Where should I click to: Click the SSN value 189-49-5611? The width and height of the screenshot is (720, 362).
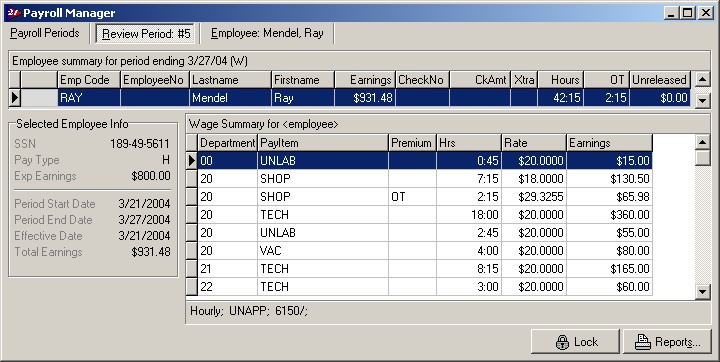[140, 144]
